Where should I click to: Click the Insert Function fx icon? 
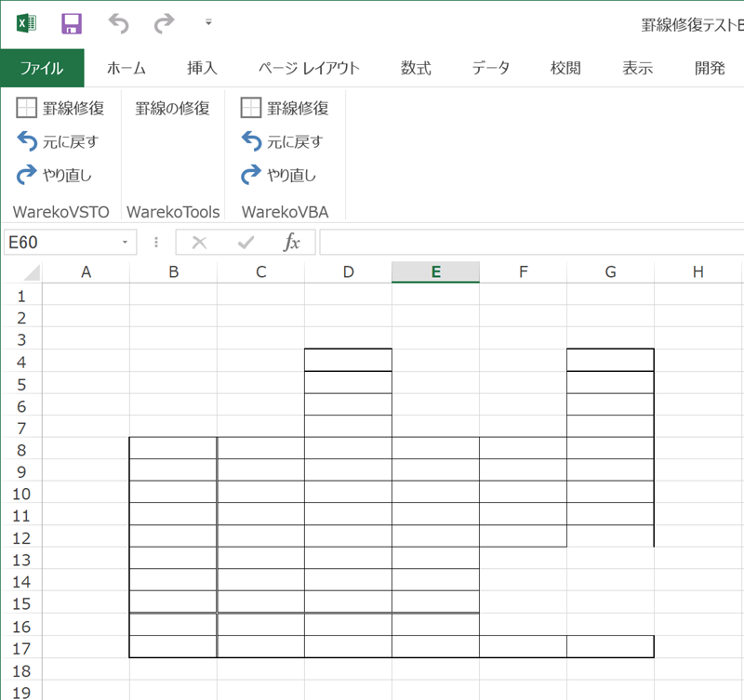tap(291, 243)
